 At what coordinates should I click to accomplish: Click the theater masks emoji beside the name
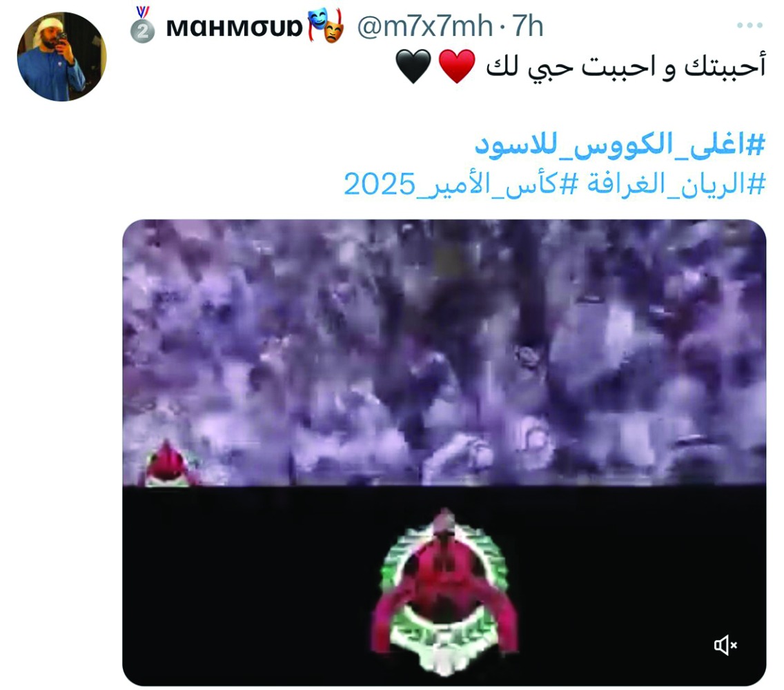pos(326,25)
